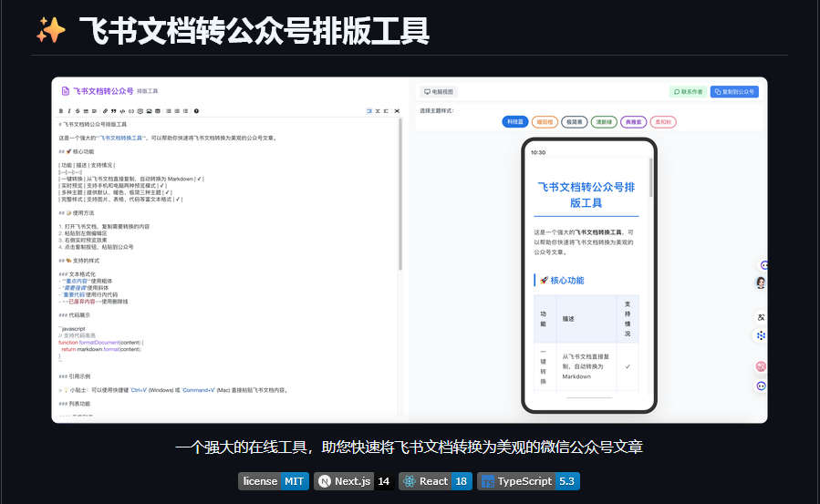
Task: Click 电脑视图 desktop view button
Action: [439, 91]
